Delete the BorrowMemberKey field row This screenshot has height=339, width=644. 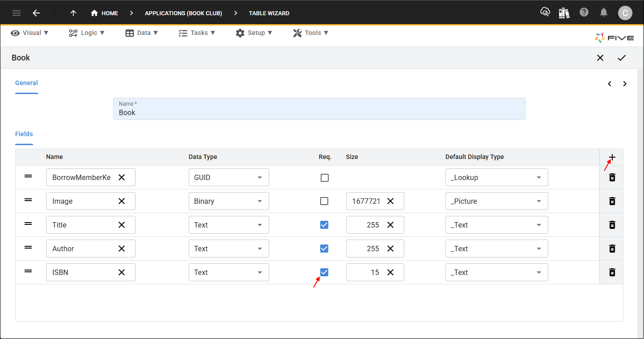(x=612, y=177)
